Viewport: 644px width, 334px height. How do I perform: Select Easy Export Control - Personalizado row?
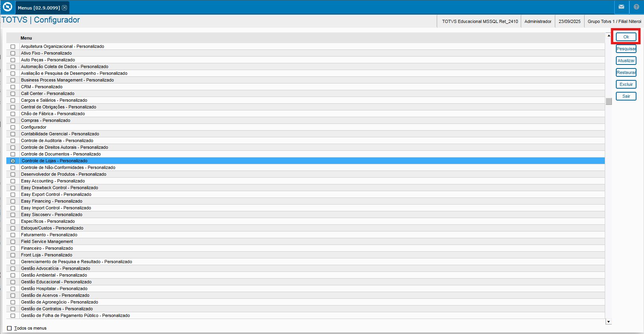[306, 195]
